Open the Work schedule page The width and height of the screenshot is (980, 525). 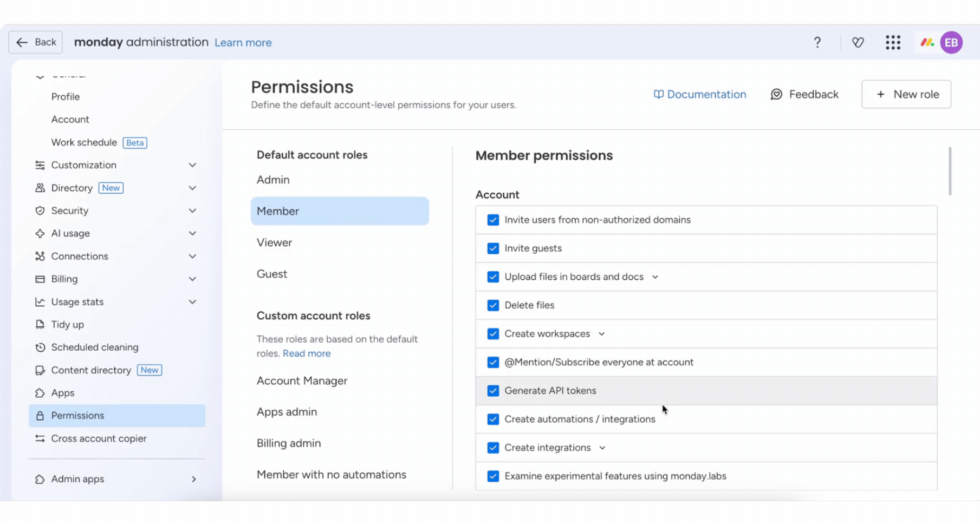click(x=84, y=142)
